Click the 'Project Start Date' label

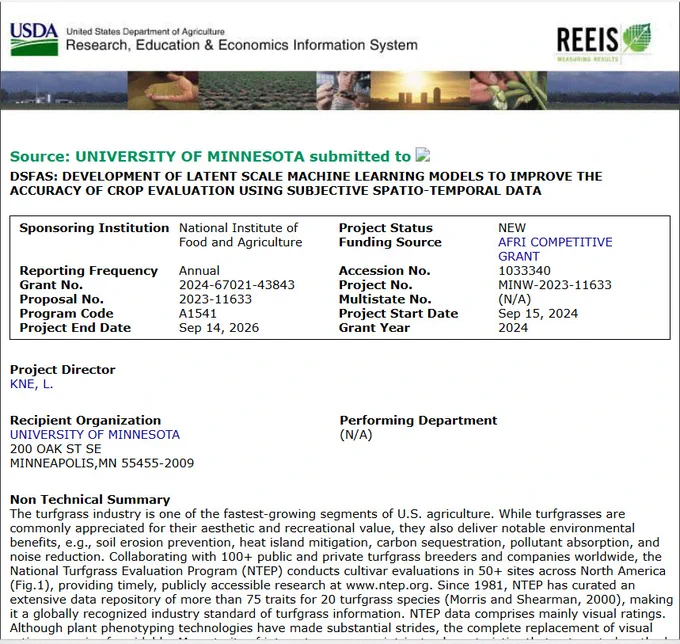pyautogui.click(x=398, y=314)
